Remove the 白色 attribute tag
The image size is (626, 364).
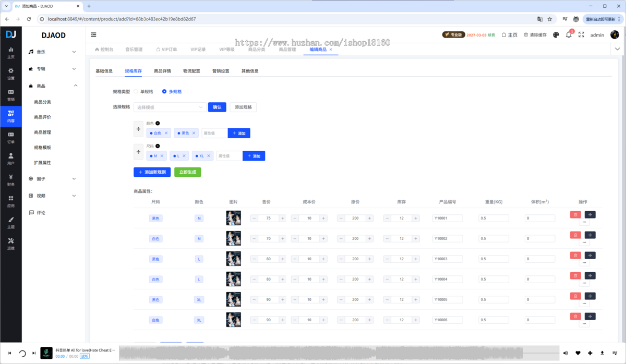point(166,134)
